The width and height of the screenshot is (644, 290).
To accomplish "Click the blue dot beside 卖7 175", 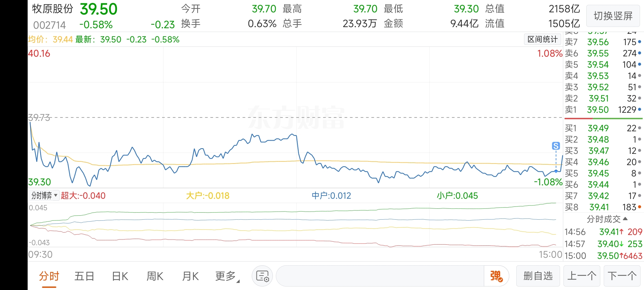I will [x=640, y=42].
